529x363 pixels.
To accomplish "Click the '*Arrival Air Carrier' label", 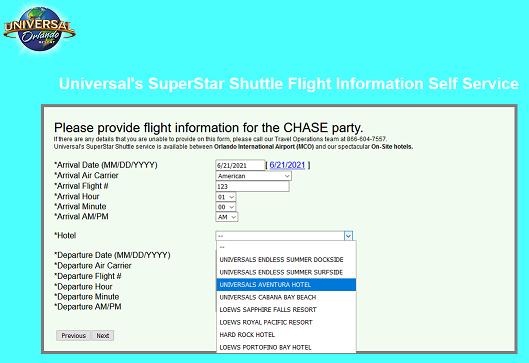I will tap(86, 175).
